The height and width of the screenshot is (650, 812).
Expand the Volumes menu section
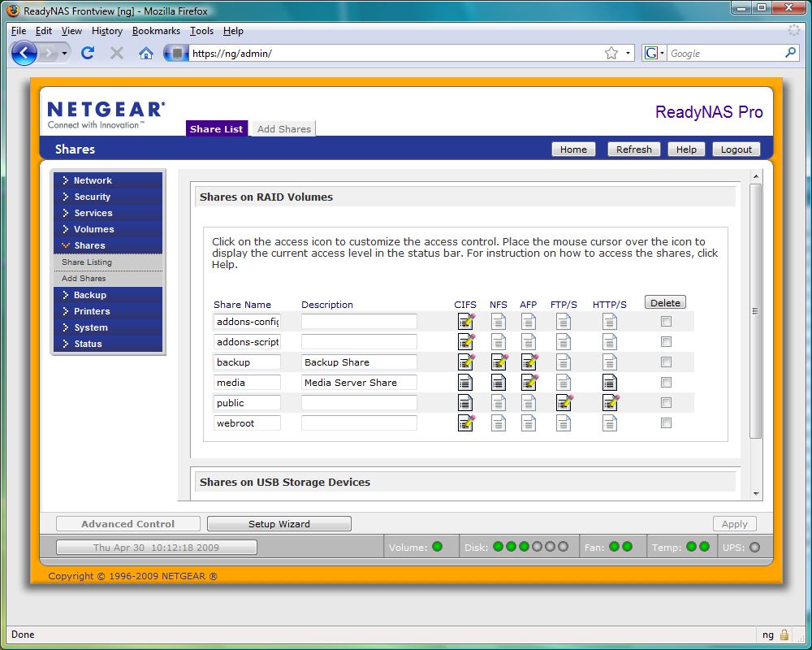(x=108, y=229)
